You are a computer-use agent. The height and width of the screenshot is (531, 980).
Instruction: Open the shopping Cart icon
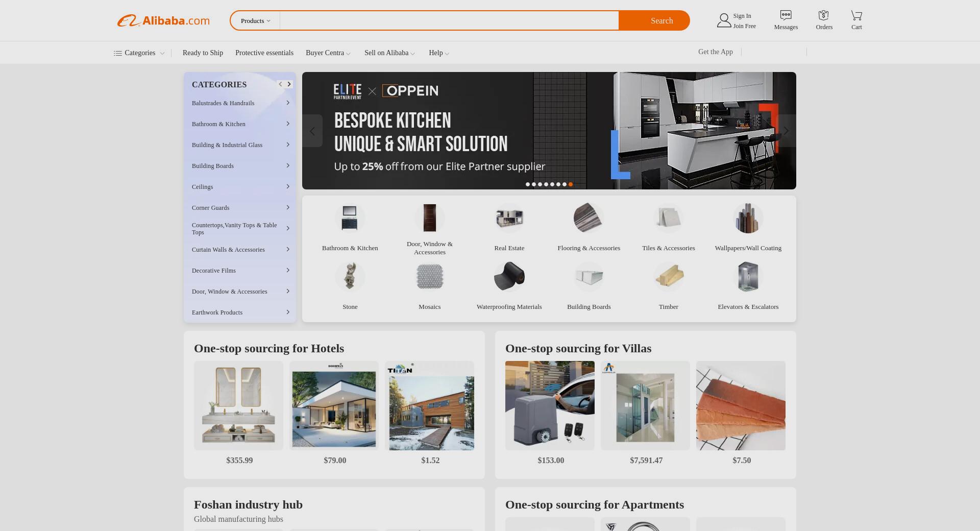856,16
